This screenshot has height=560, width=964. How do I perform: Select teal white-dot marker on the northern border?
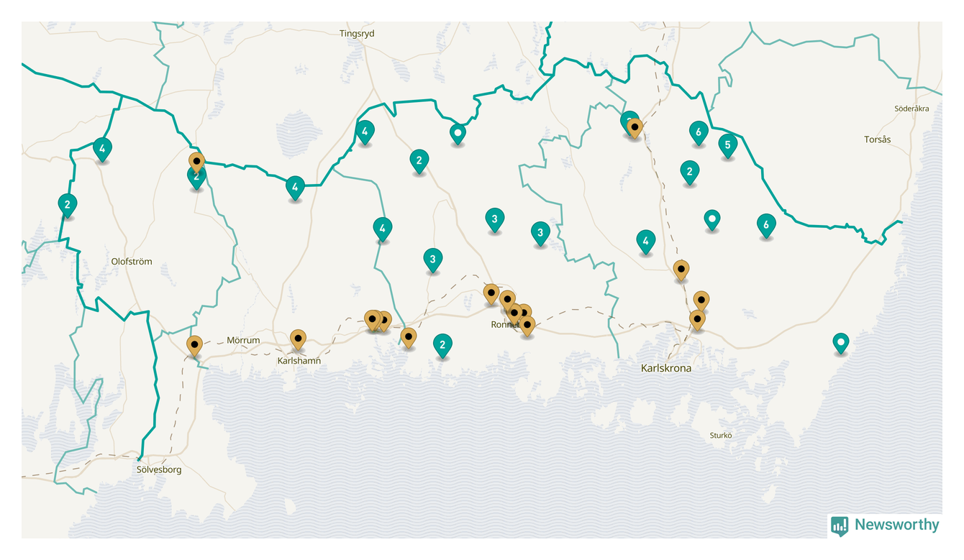pyautogui.click(x=458, y=133)
